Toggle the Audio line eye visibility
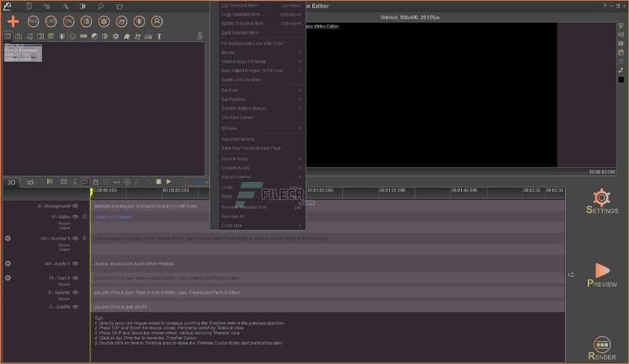 pos(75,264)
